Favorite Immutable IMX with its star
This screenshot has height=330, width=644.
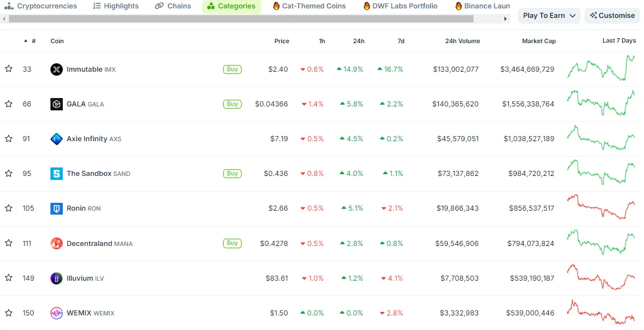click(8, 69)
